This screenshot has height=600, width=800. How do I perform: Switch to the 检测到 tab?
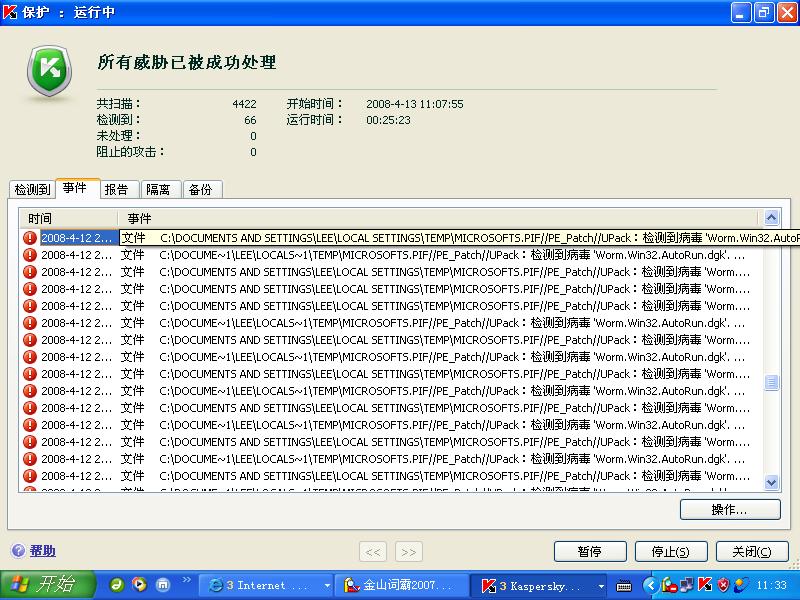click(x=32, y=189)
